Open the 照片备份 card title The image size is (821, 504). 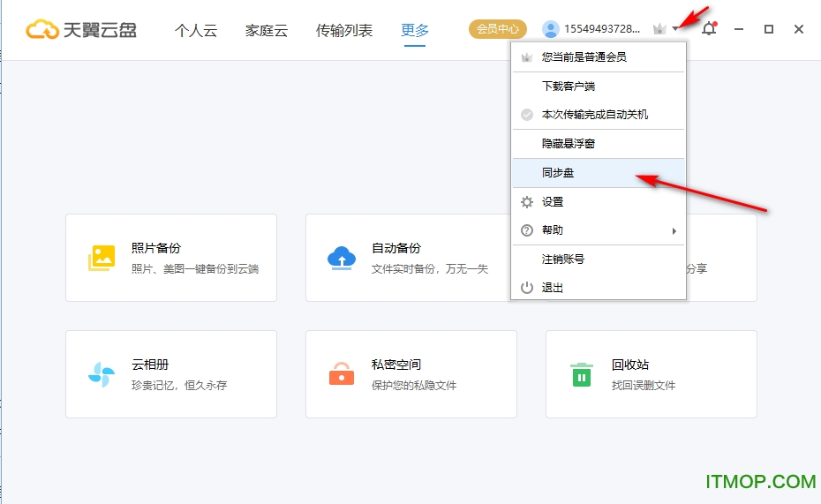[x=156, y=248]
